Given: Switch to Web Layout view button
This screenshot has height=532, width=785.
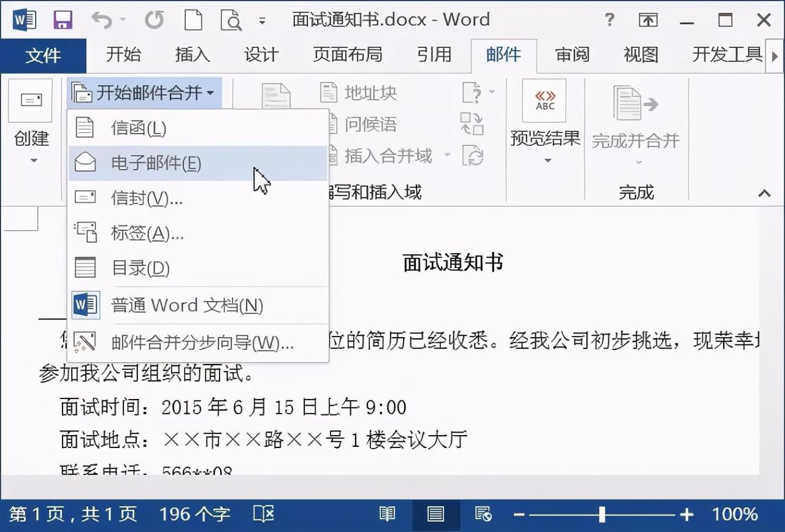Looking at the screenshot, I should pos(483,514).
